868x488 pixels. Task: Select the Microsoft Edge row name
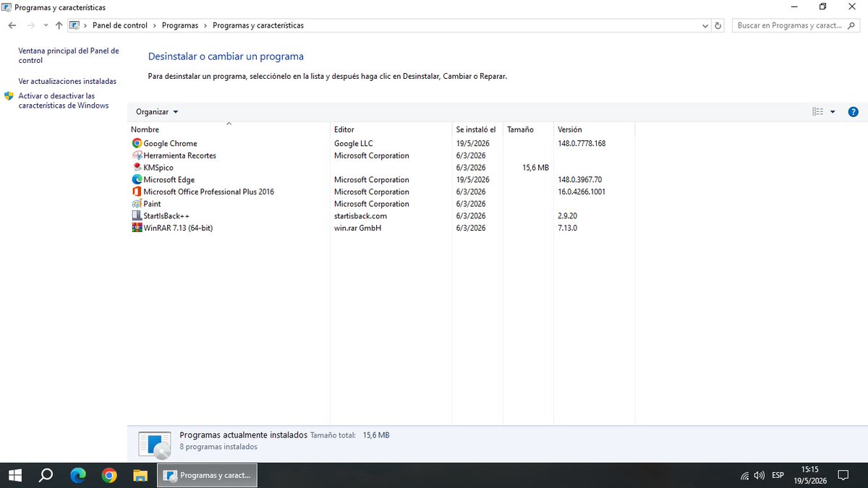(169, 179)
